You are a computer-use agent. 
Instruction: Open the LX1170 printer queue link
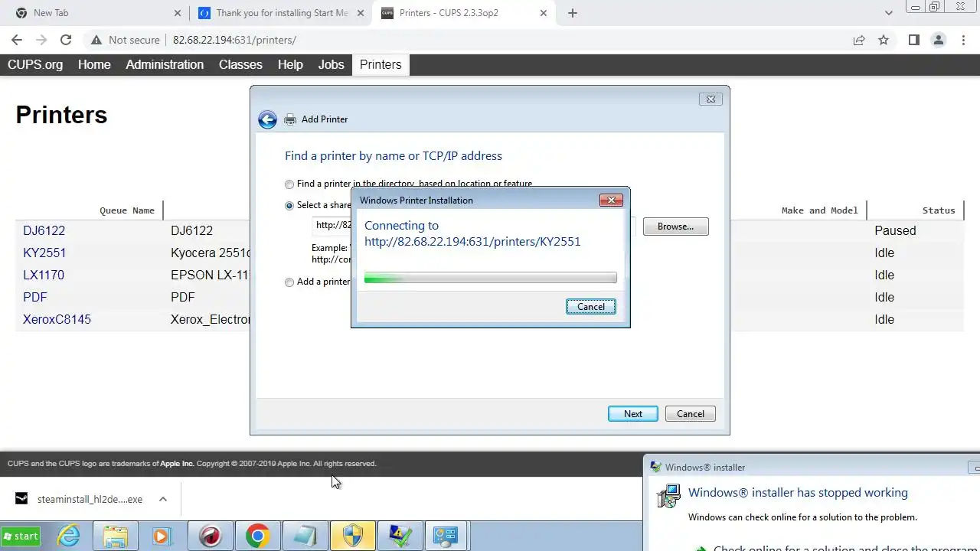click(x=44, y=275)
